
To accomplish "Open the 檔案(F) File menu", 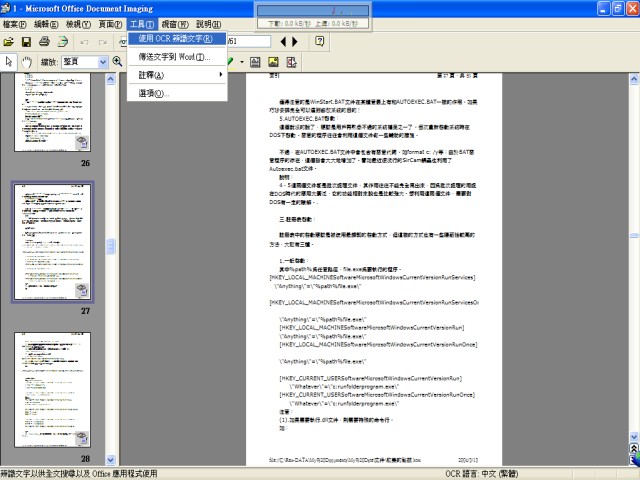I will pos(14,24).
